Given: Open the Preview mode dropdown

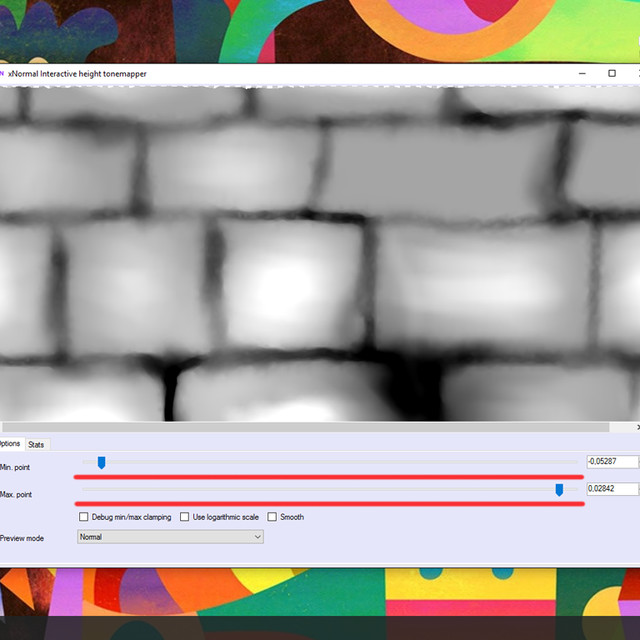Looking at the screenshot, I should (x=170, y=537).
